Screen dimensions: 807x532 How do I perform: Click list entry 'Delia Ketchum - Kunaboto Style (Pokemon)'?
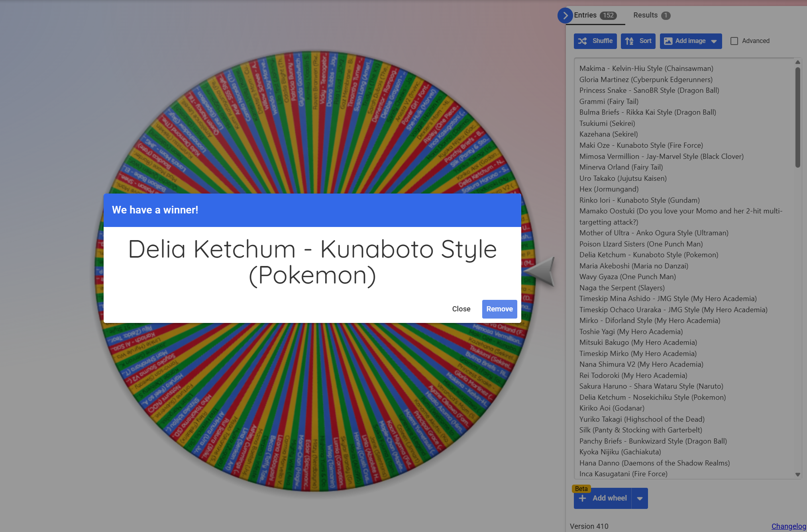pos(649,255)
